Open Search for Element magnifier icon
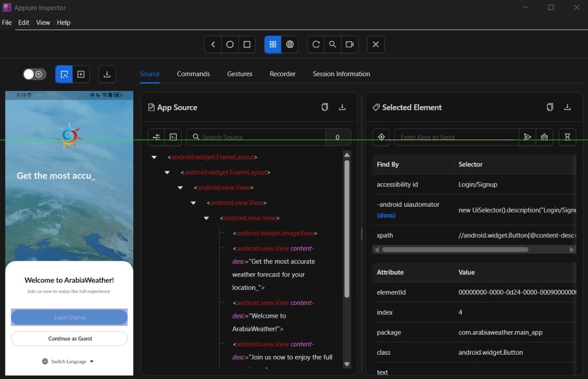The width and height of the screenshot is (588, 379). click(333, 45)
